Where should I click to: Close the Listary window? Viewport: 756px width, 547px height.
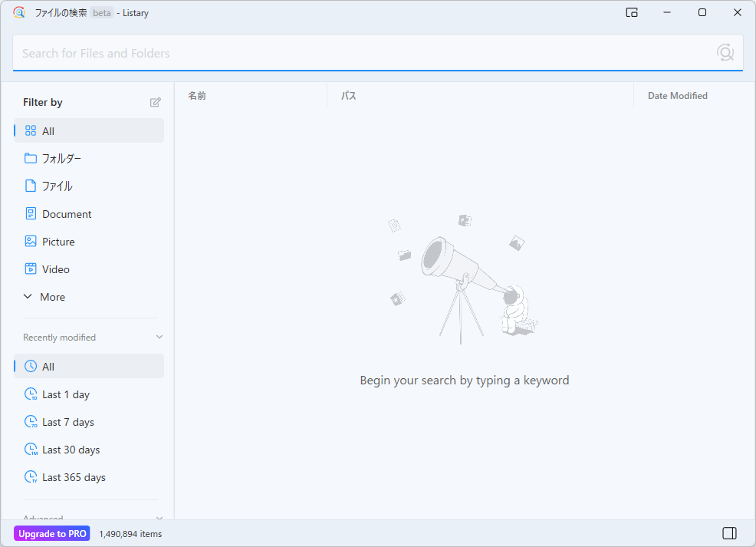(738, 12)
